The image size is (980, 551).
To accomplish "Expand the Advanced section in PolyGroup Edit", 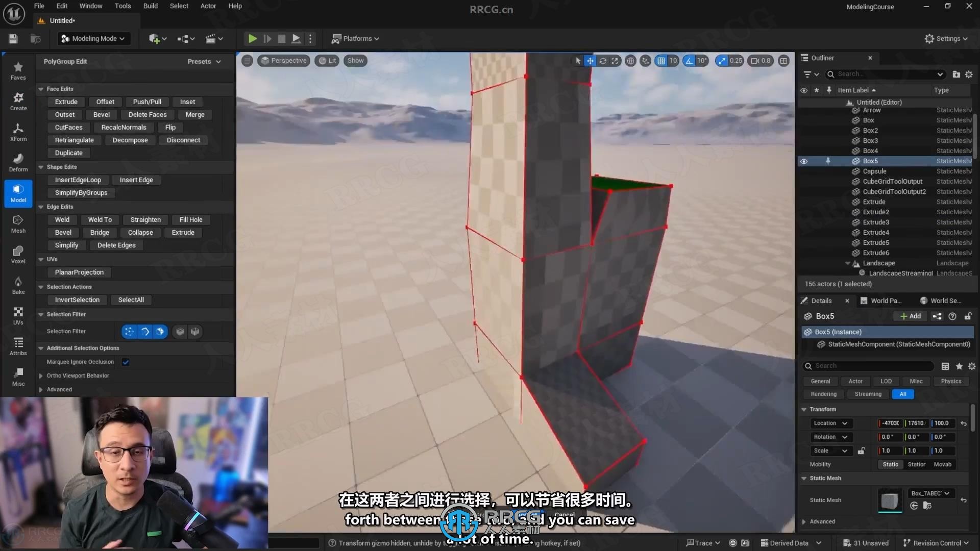I will pyautogui.click(x=41, y=390).
